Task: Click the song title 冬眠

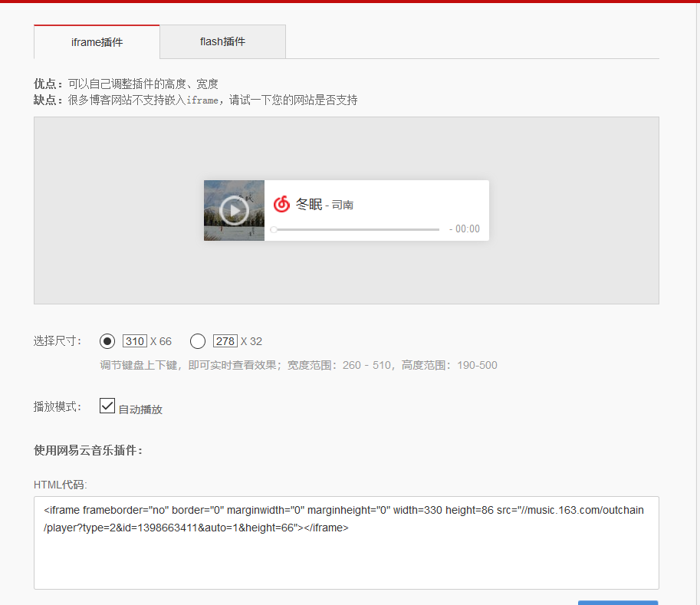Action: 309,204
